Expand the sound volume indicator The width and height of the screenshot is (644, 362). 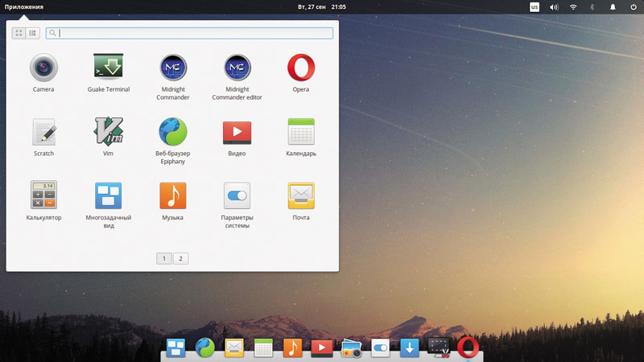point(554,6)
